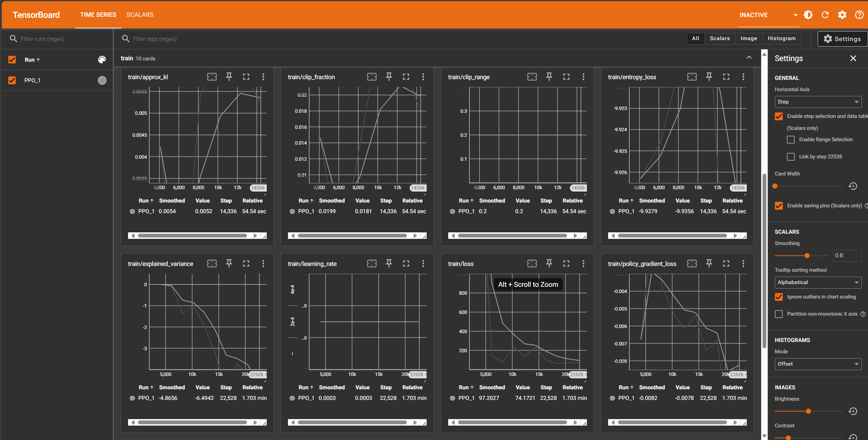Viewport: 868px width, 440px height.
Task: Toggle dark mode theme icon
Action: (x=808, y=15)
